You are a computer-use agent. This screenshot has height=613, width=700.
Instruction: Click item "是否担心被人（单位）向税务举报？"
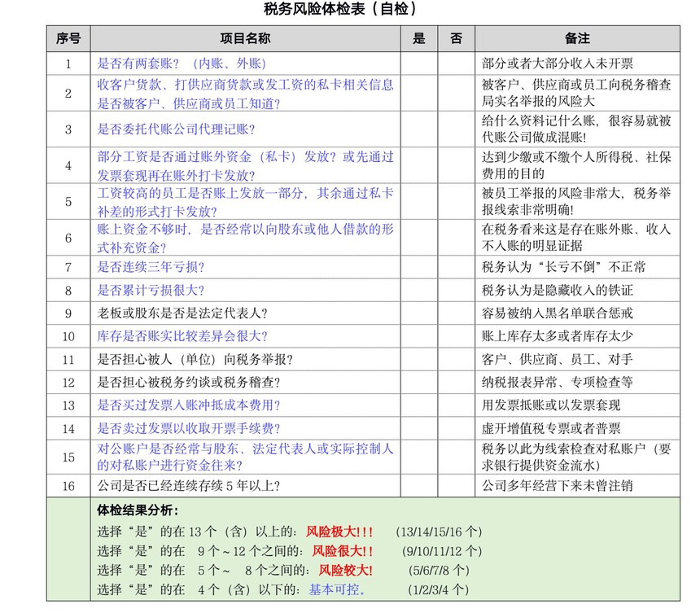pyautogui.click(x=195, y=359)
